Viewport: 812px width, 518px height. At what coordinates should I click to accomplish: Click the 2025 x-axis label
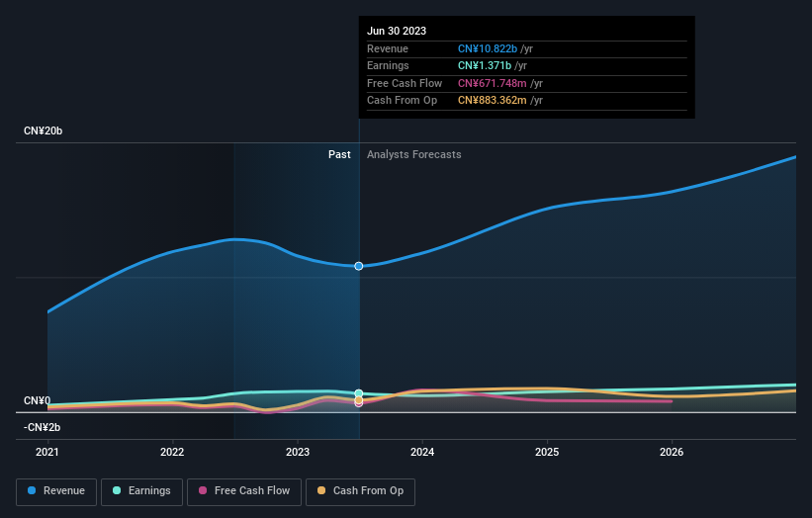tap(547, 452)
